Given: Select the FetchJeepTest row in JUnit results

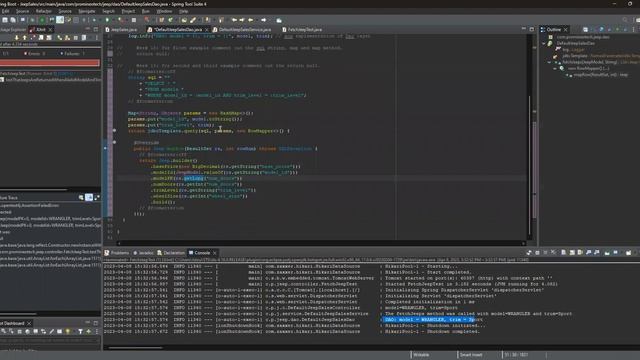Looking at the screenshot, I should (x=37, y=74).
